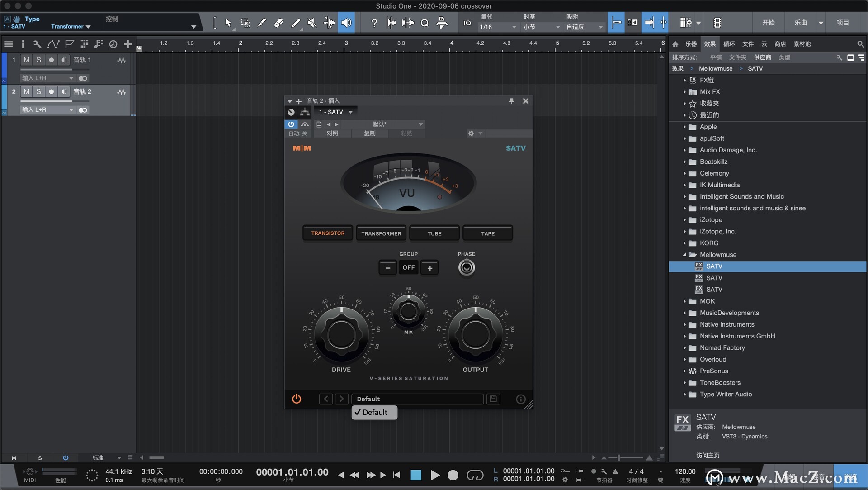Click the 项目 project button
The image size is (868, 490).
click(843, 23)
